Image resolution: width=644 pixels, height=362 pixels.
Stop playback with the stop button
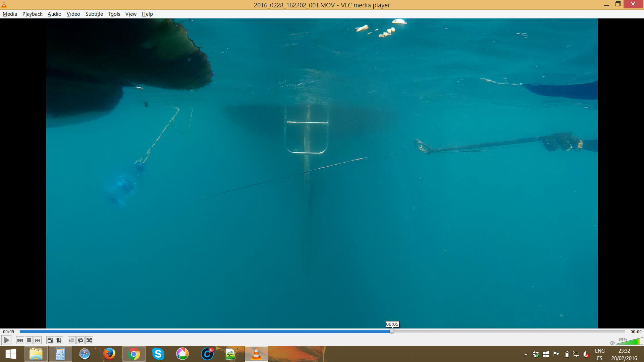pyautogui.click(x=29, y=340)
